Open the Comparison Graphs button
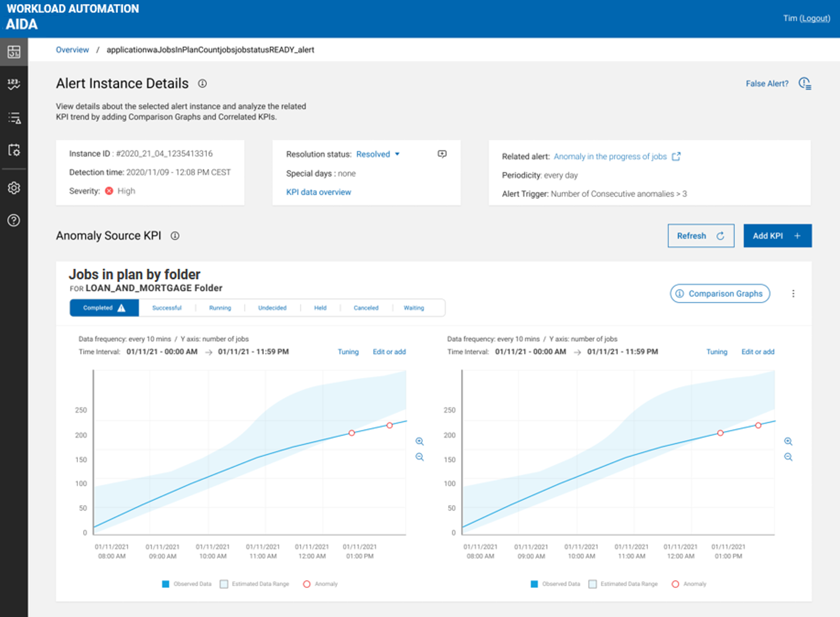Image resolution: width=840 pixels, height=617 pixels. coord(719,294)
